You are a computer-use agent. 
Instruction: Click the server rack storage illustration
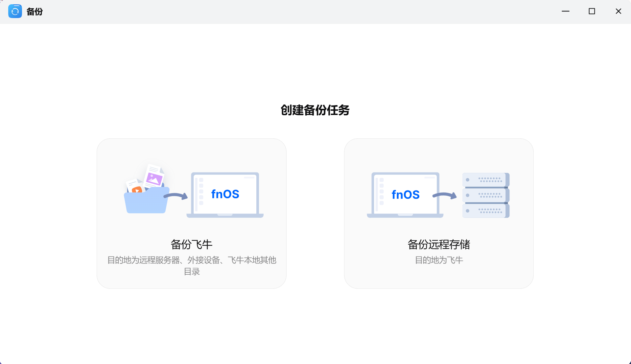coord(485,195)
